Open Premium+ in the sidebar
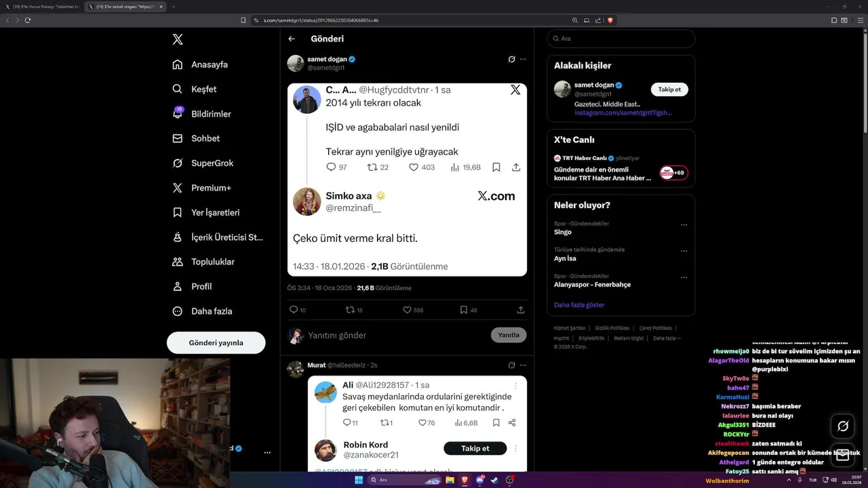The image size is (868, 488). pyautogui.click(x=201, y=188)
